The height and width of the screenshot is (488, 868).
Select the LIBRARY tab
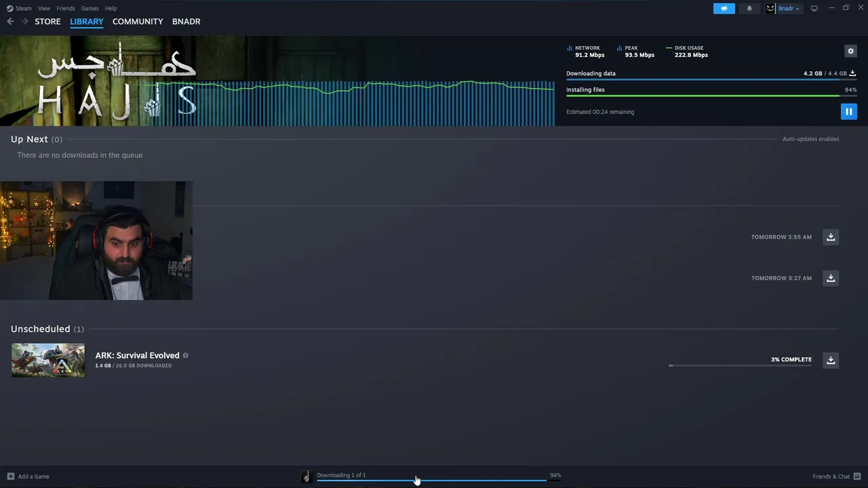87,22
